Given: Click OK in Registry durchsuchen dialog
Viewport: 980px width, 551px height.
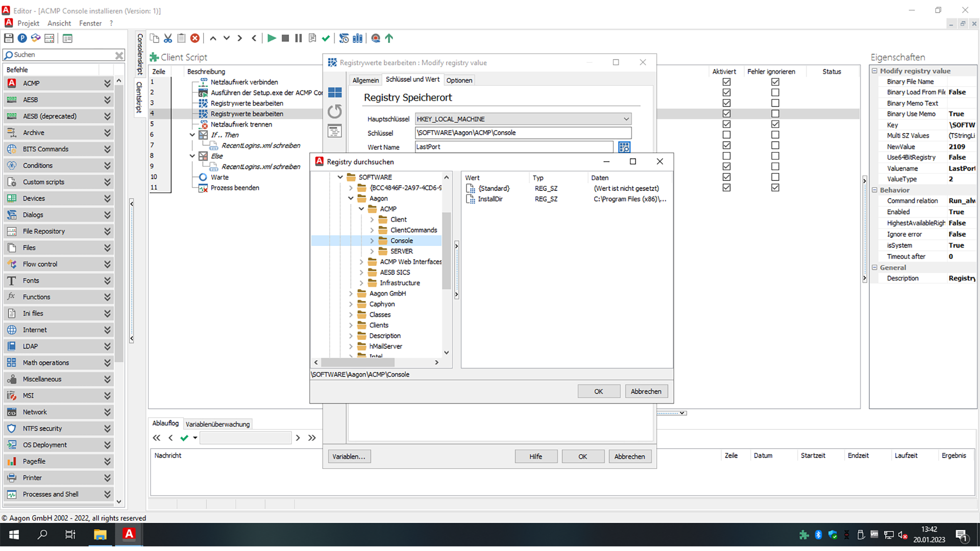Looking at the screenshot, I should 598,391.
